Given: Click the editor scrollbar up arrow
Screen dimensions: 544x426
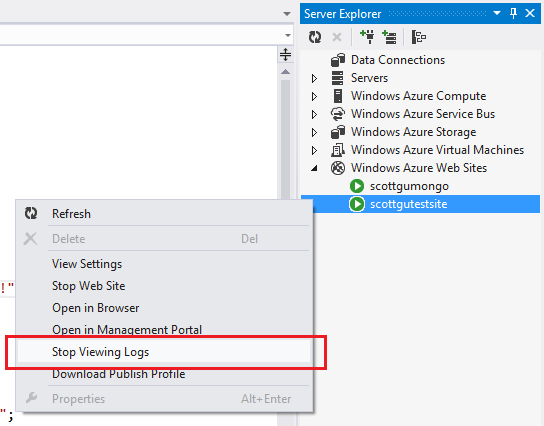Looking at the screenshot, I should click(286, 72).
